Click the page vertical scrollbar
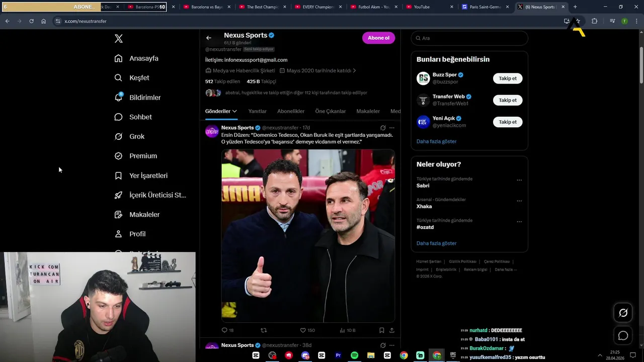644x362 pixels. (641, 65)
